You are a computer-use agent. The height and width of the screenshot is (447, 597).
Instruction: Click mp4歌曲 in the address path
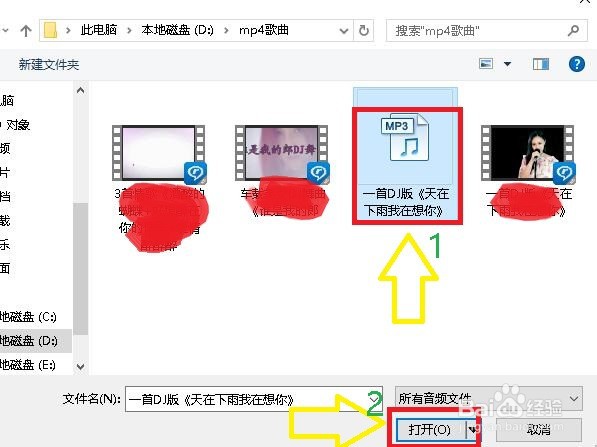(264, 30)
